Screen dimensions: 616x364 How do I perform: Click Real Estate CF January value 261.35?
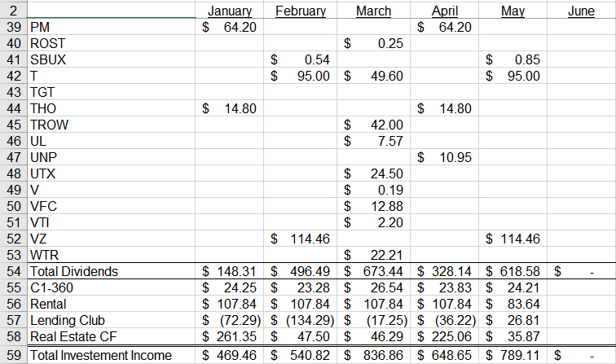pos(230,336)
